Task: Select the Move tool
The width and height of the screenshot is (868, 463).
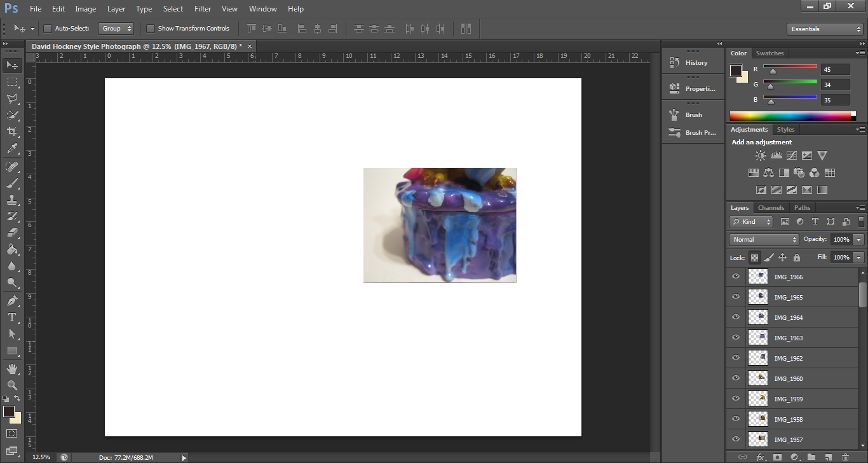Action: [x=12, y=65]
